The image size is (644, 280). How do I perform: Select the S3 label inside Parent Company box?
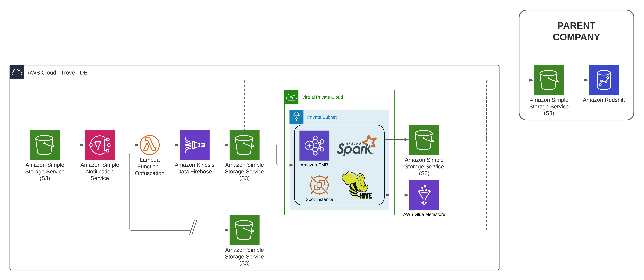click(549, 106)
